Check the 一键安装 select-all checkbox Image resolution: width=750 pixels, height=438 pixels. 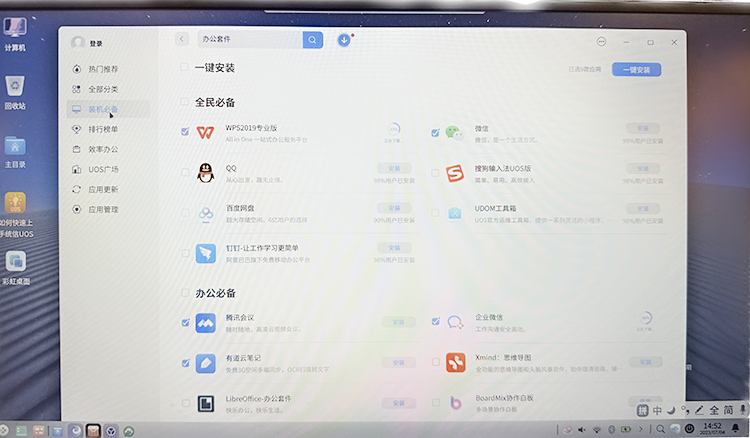click(x=185, y=67)
